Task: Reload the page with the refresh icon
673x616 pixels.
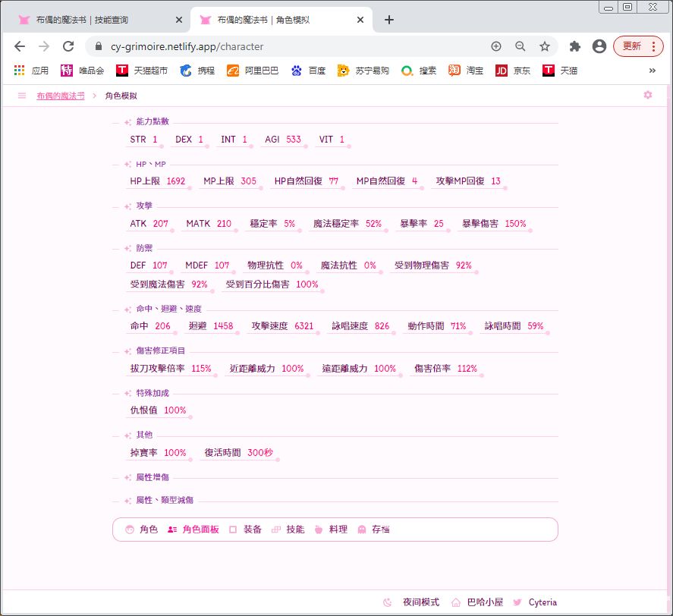Action: click(69, 46)
